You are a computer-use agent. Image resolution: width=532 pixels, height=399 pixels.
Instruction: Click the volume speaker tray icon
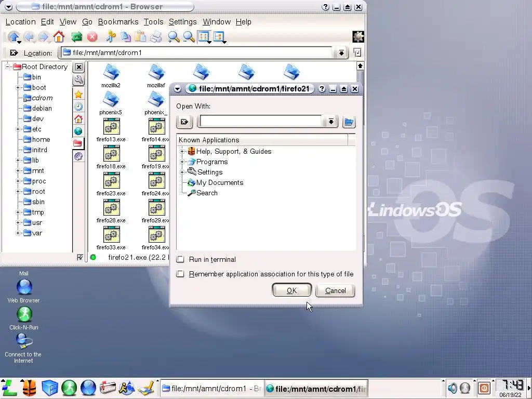453,388
